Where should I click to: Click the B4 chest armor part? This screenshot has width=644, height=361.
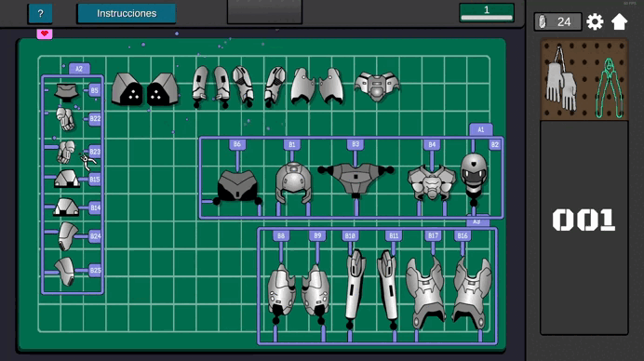click(x=432, y=182)
